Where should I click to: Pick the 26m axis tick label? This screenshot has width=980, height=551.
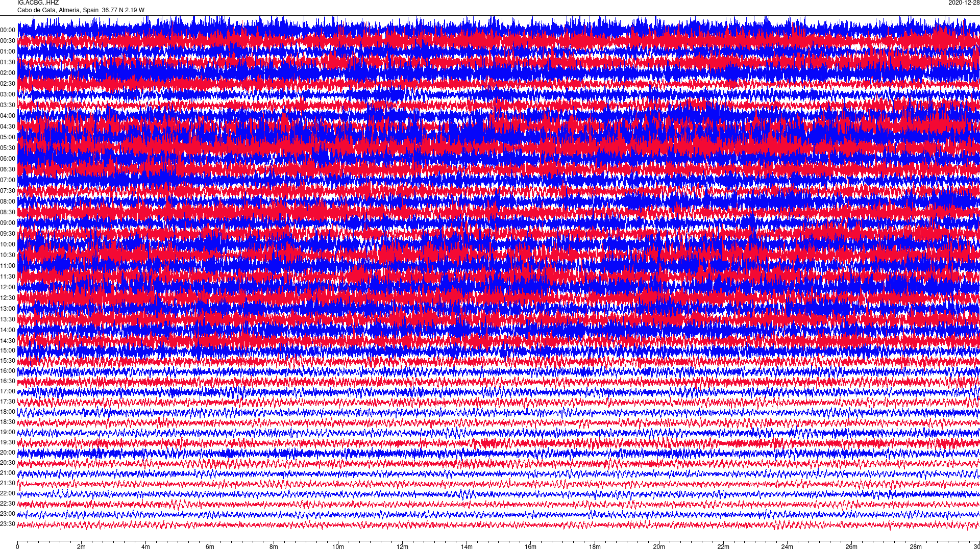(851, 547)
